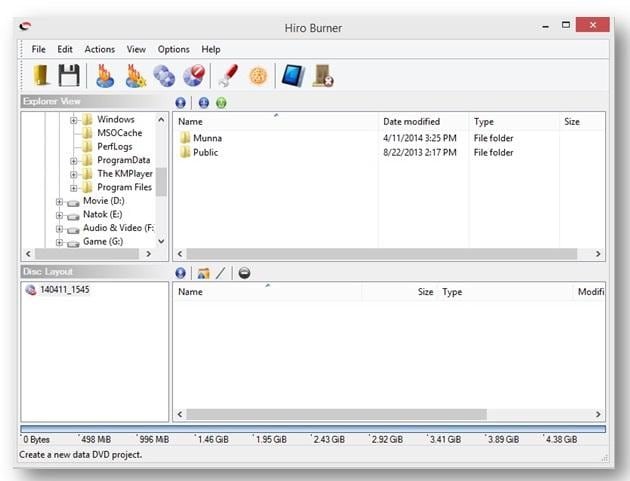630x481 pixels.
Task: Click the tree scrollbar up arrow
Action: (161, 120)
